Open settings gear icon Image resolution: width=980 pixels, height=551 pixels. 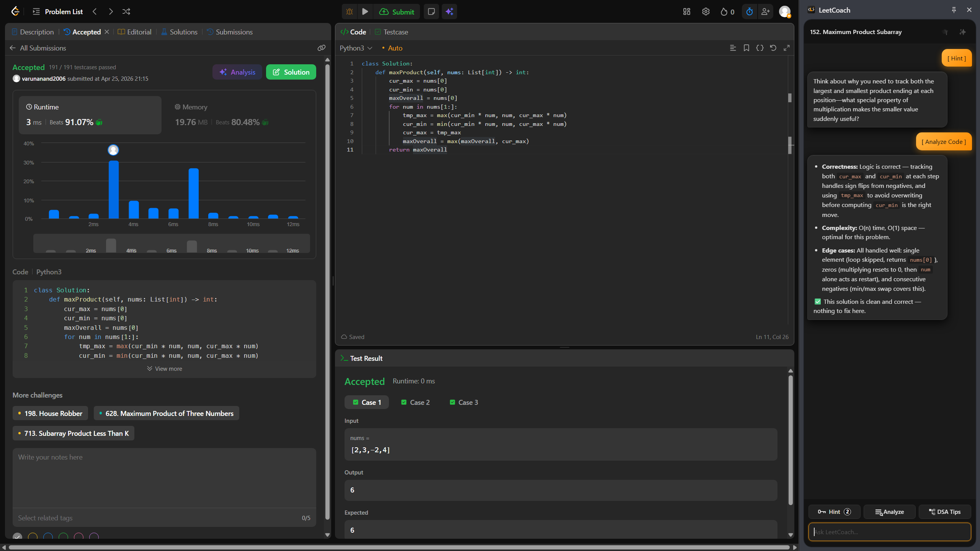pos(706,11)
